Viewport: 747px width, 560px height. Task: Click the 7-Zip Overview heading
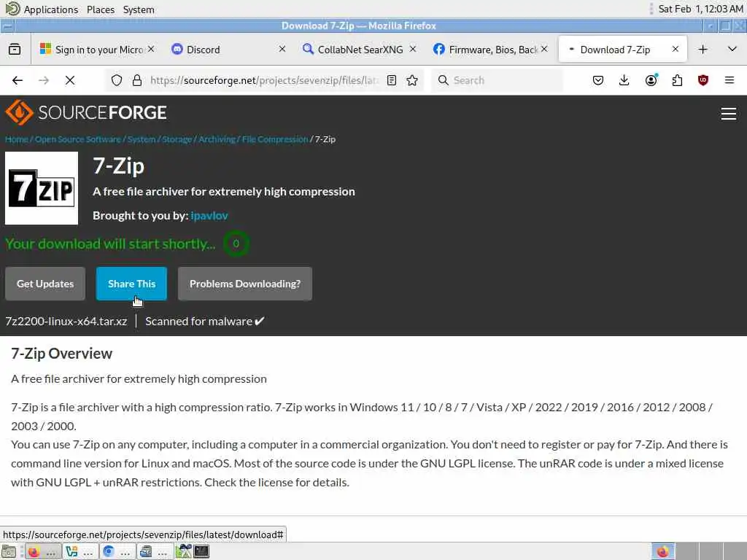click(61, 354)
